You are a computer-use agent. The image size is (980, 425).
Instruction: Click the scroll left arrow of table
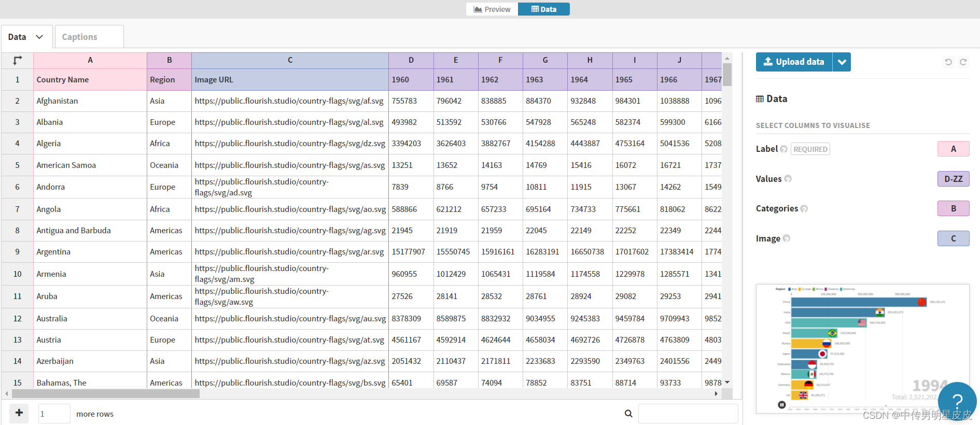pyautogui.click(x=6, y=394)
